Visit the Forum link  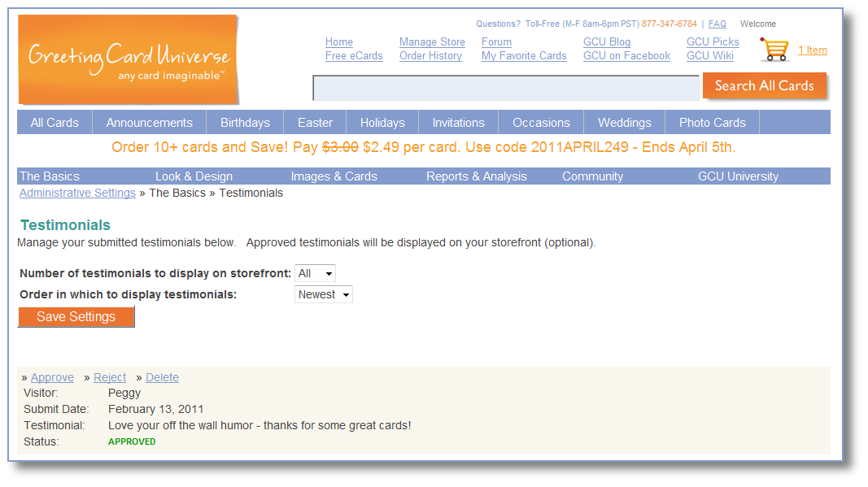(496, 42)
